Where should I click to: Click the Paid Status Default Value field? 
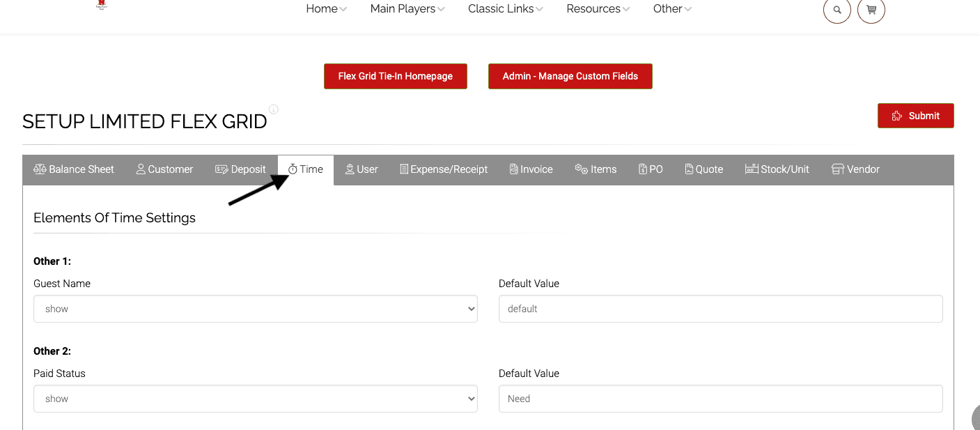pos(721,399)
